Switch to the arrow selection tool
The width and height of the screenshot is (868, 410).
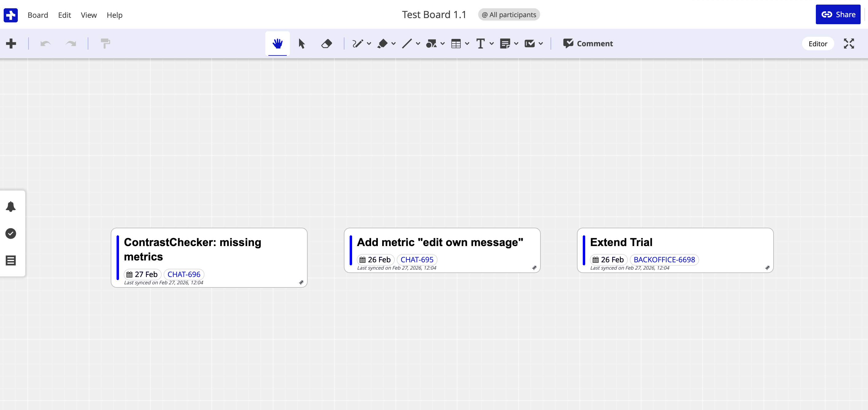pos(302,44)
